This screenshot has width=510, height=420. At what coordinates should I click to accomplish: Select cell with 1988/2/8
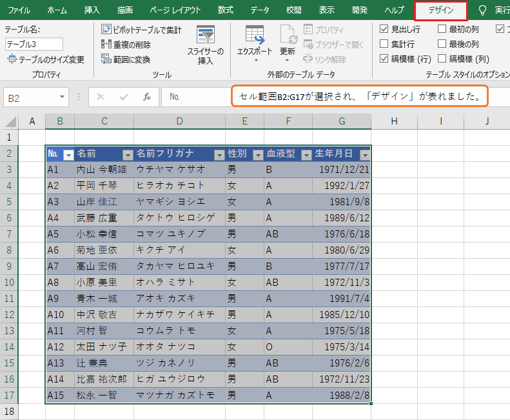(342, 395)
